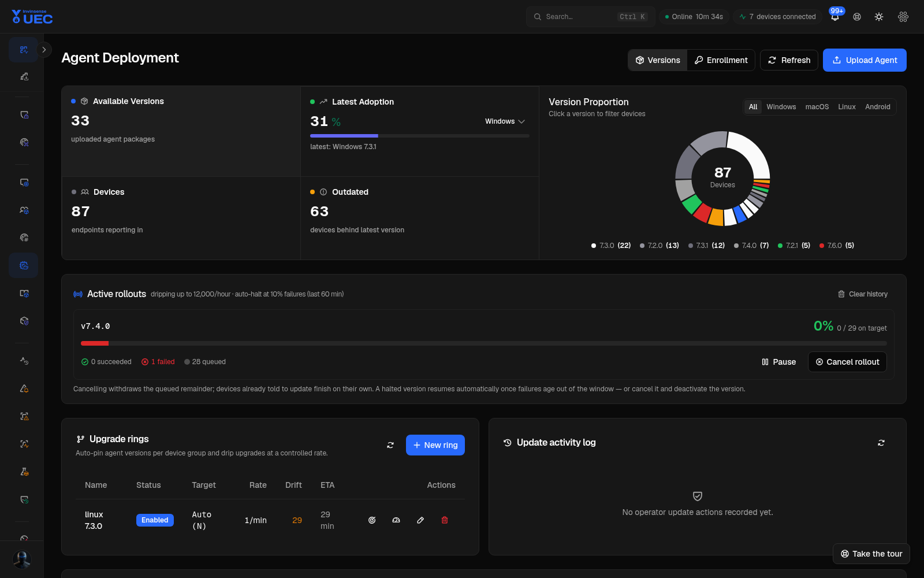Click the "1 failed" rollout status text

coord(158,362)
